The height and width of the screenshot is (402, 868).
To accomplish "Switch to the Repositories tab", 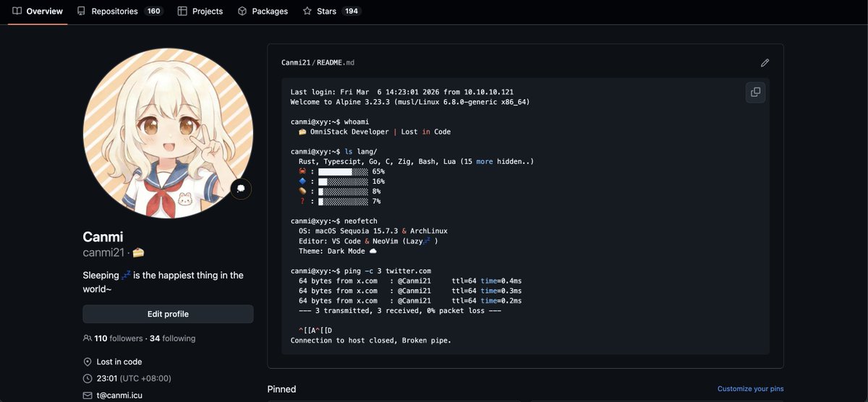I will (x=120, y=12).
